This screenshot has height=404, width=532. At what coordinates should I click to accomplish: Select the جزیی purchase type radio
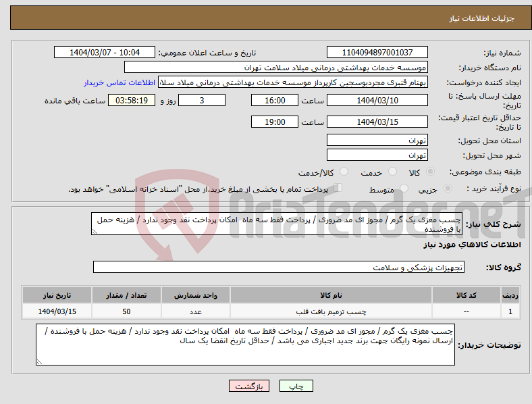(x=448, y=188)
